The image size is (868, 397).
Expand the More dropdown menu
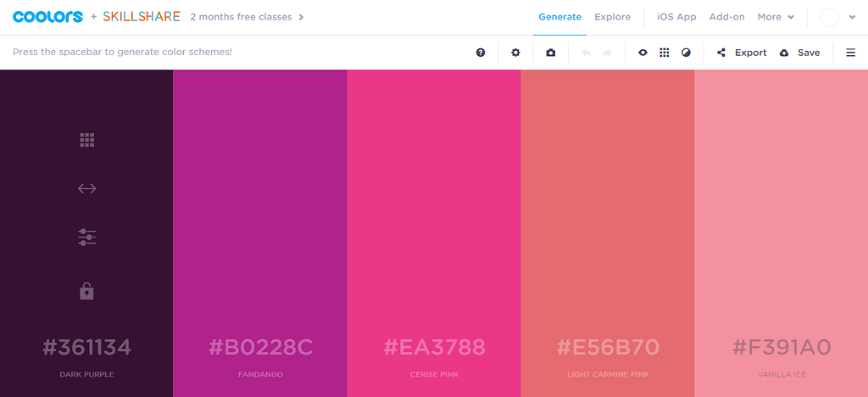coord(776,17)
